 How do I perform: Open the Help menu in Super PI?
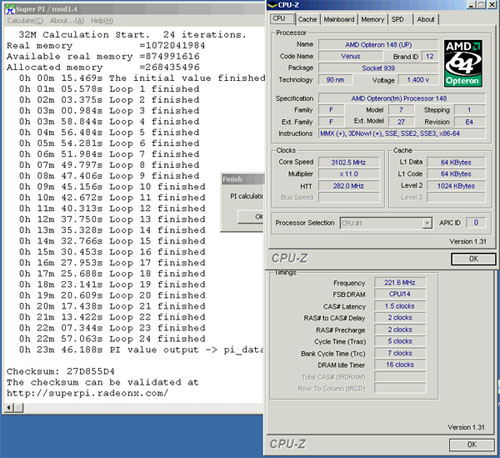tap(102, 21)
